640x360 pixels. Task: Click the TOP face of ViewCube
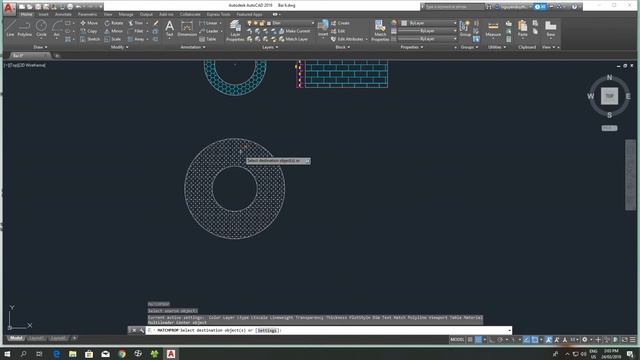click(x=609, y=96)
